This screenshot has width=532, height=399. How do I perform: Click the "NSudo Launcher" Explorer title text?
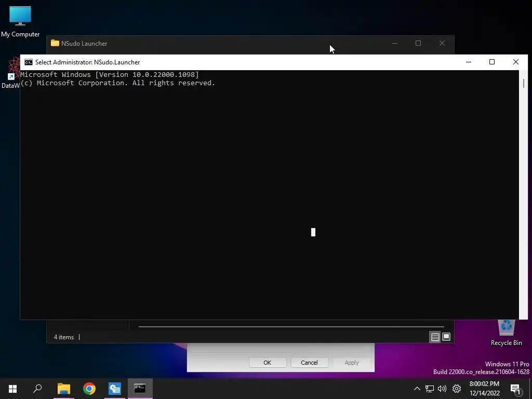pos(84,44)
